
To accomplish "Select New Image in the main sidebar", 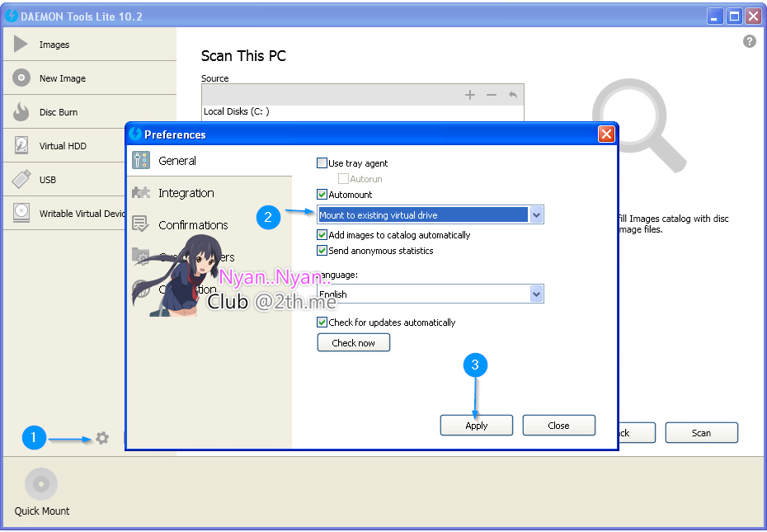I will [90, 78].
